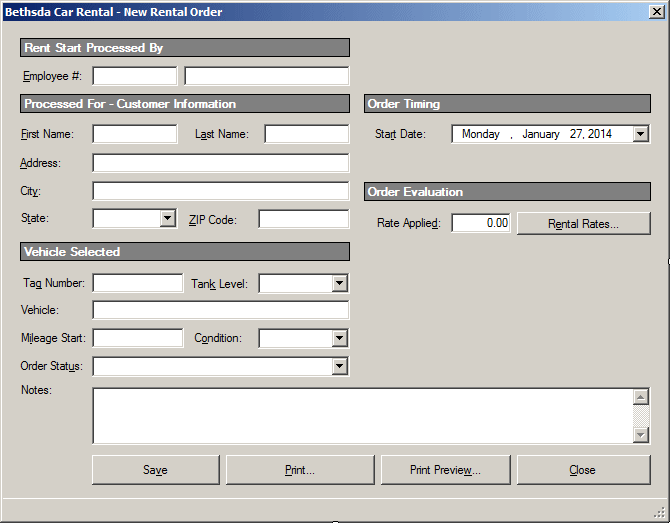Click the window resize grip icon
This screenshot has height=523, width=670.
660,513
